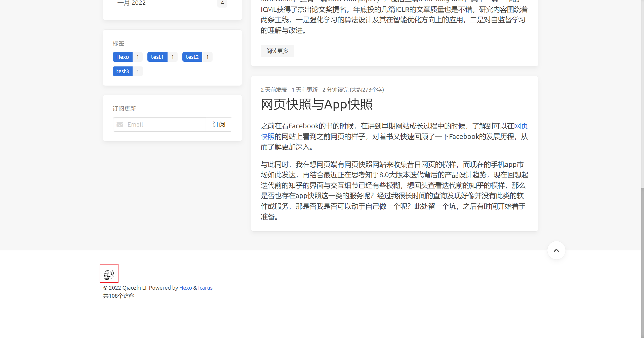Click the Email input field
The image size is (644, 338).
tap(159, 124)
